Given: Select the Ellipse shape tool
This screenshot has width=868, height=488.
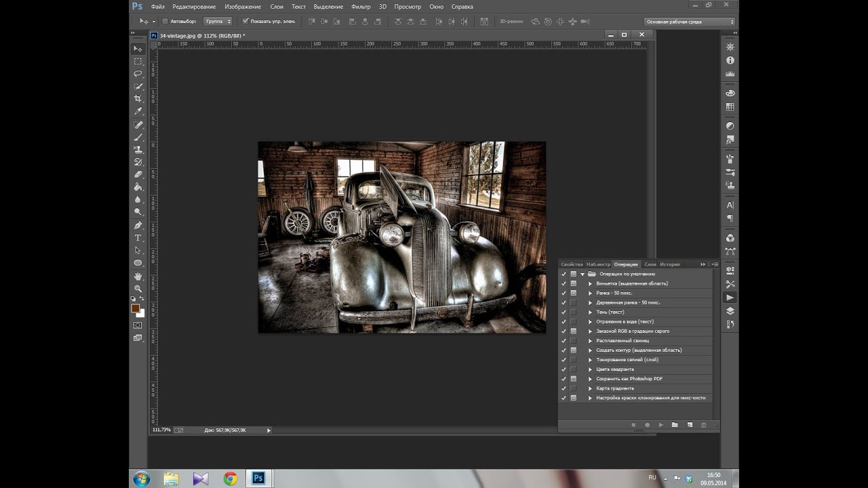Looking at the screenshot, I should click(138, 263).
